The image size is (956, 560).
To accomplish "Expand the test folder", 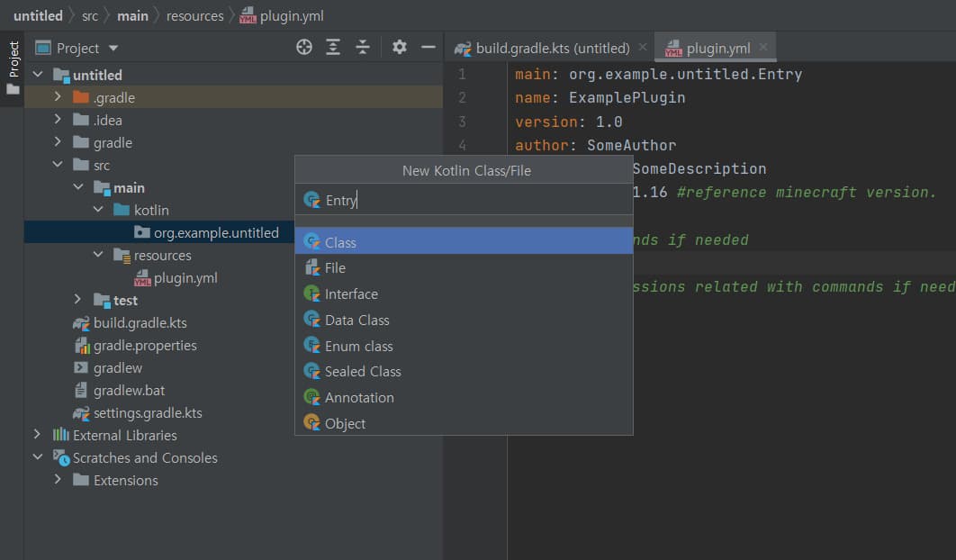I will [78, 300].
